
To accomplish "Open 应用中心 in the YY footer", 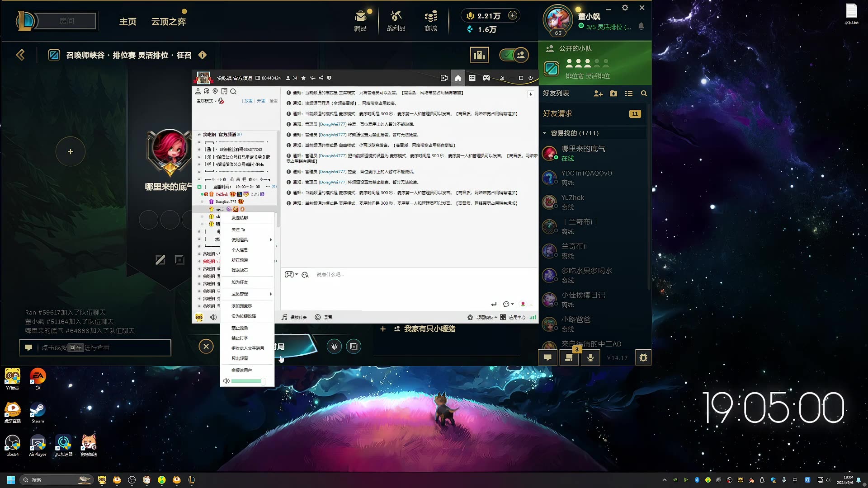I will [x=513, y=317].
